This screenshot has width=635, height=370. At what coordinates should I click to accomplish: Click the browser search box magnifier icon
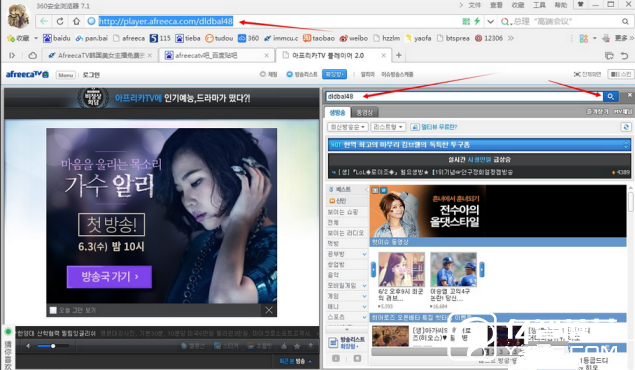[x=626, y=21]
